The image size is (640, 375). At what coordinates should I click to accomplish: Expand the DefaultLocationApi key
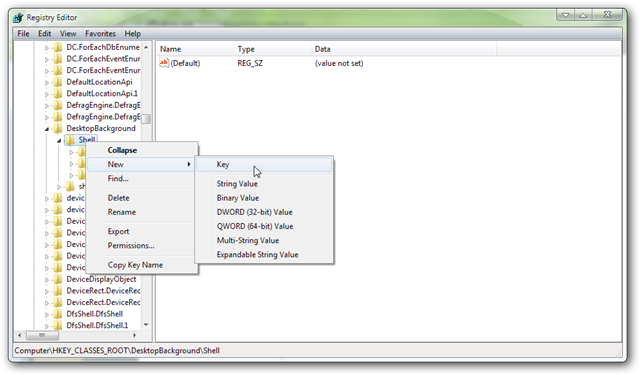(47, 82)
